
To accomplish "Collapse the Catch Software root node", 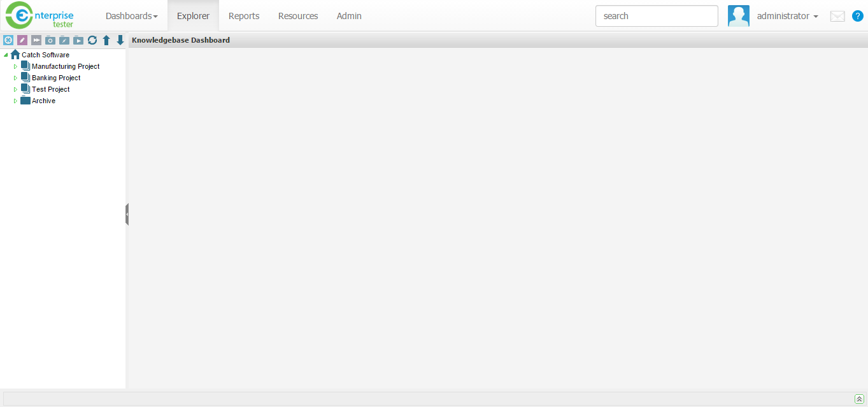I will click(6, 55).
